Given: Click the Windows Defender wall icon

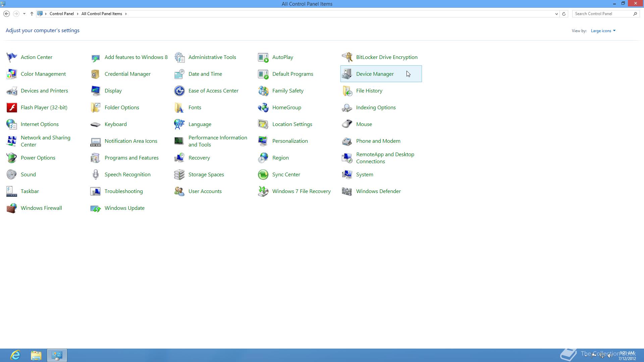Looking at the screenshot, I should (x=347, y=191).
